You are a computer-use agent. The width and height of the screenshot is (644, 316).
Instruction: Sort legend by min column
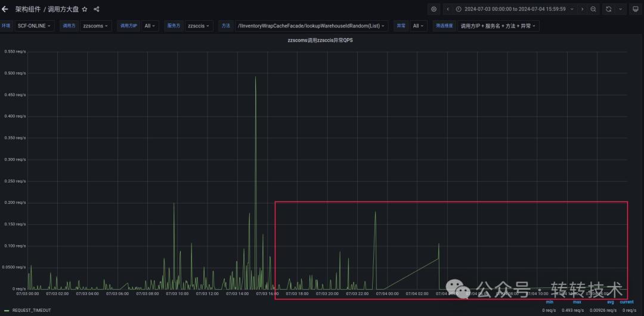point(550,302)
